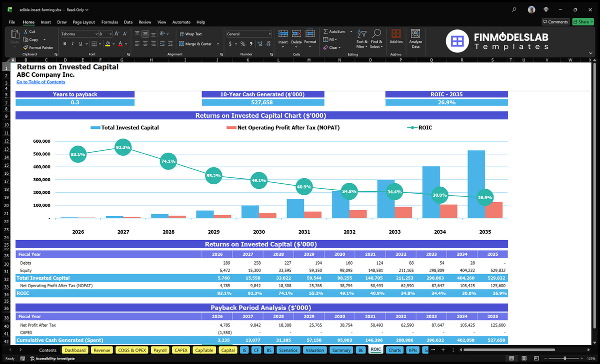Click the increase indent icon
This screenshot has width=600, height=364.
(171, 43)
